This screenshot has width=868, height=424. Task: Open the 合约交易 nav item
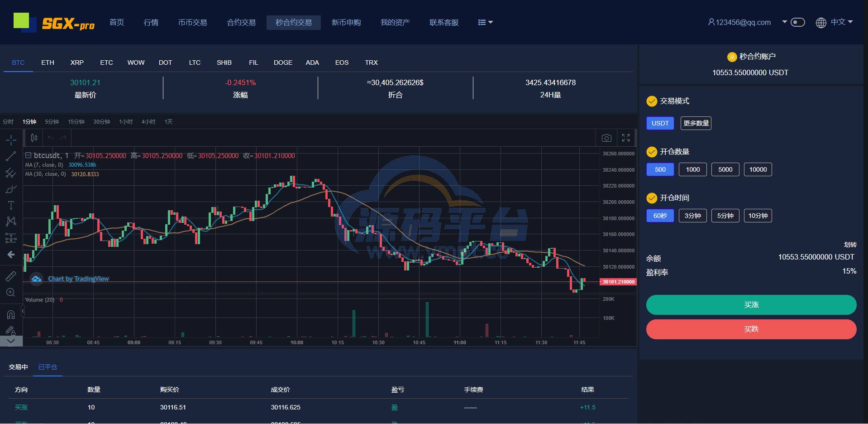[x=242, y=22]
